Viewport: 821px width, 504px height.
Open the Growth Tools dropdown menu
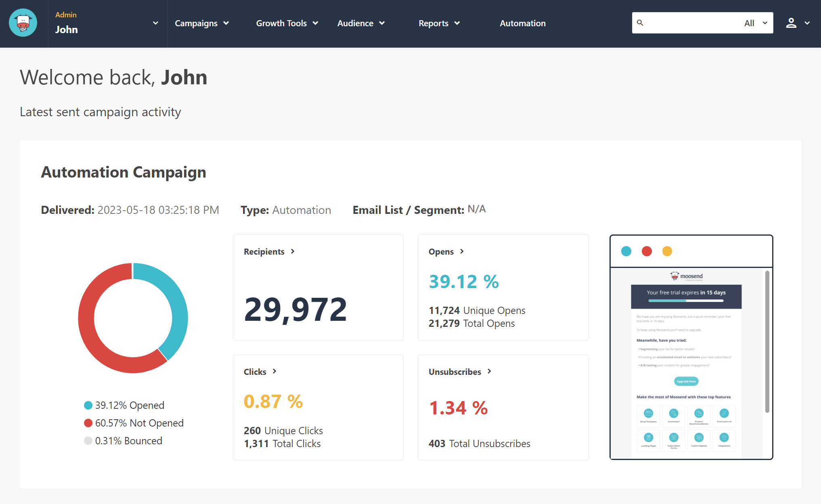point(287,23)
